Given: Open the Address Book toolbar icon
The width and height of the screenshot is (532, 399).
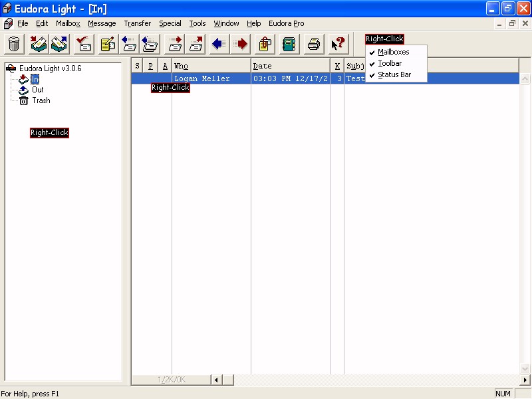Looking at the screenshot, I should pos(289,44).
